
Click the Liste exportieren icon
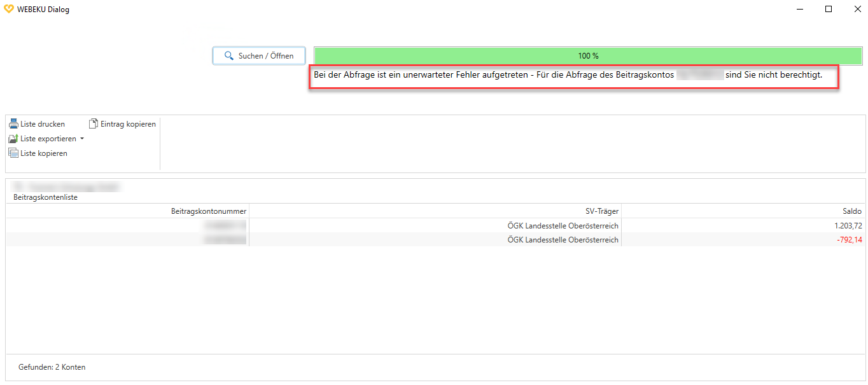pyautogui.click(x=13, y=139)
